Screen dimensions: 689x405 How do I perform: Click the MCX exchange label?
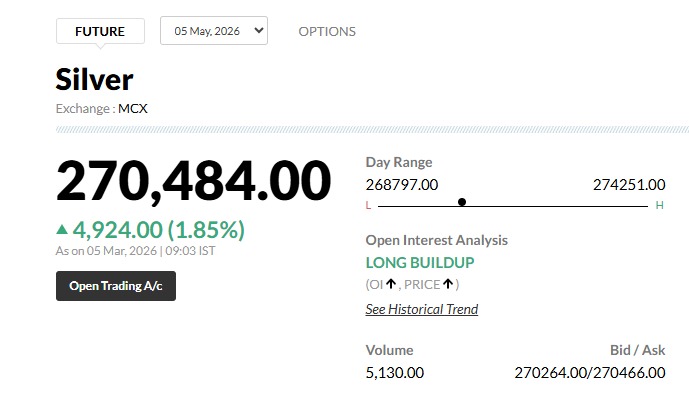[133, 107]
